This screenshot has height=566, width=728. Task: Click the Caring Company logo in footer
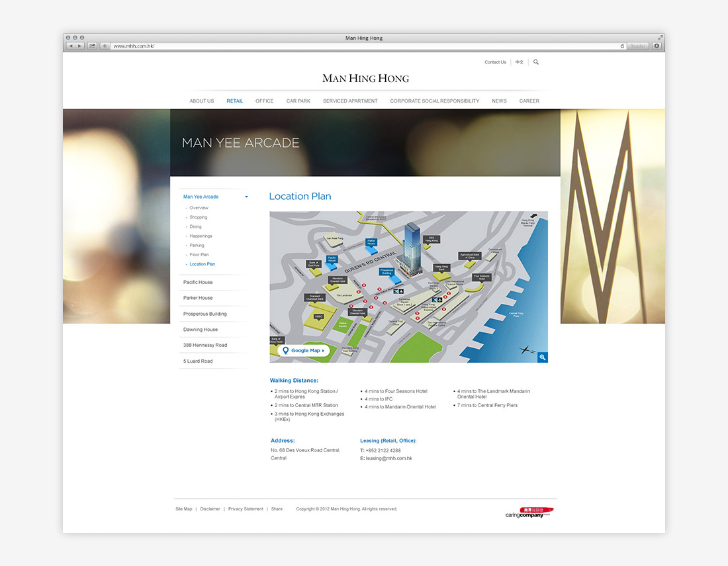click(529, 512)
